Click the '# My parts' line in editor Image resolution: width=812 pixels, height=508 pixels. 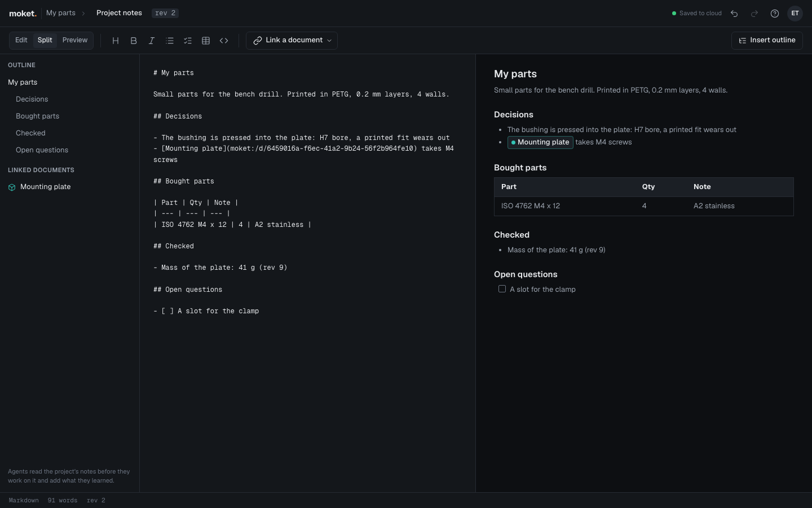point(174,73)
